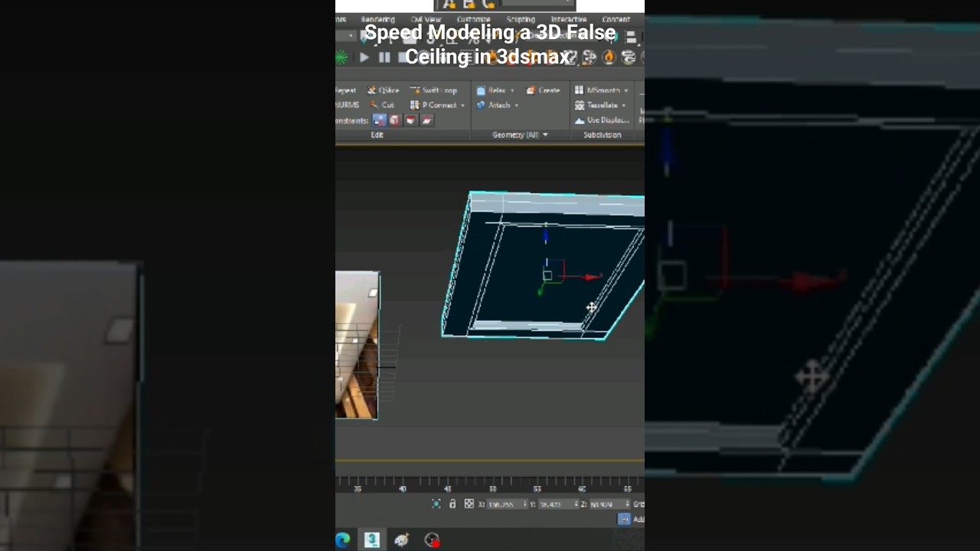Click the Pause button in toolbar
This screenshot has height=551, width=980.
(x=384, y=57)
